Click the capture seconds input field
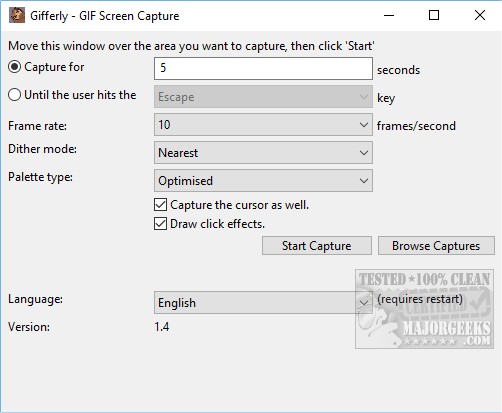Image resolution: width=502 pixels, height=413 pixels. tap(263, 68)
